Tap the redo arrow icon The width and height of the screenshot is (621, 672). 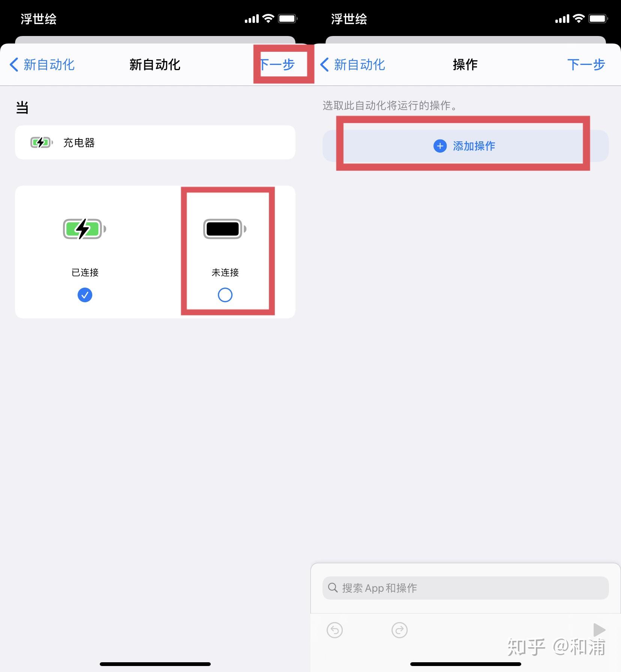(399, 630)
